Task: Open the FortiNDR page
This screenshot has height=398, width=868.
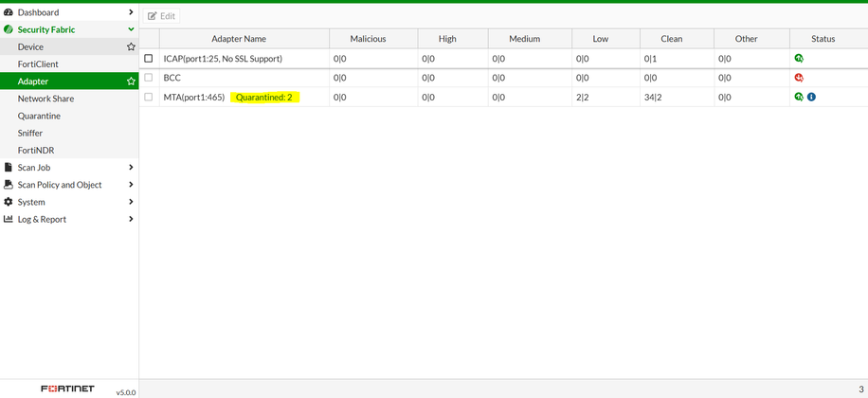Action: pyautogui.click(x=69, y=150)
